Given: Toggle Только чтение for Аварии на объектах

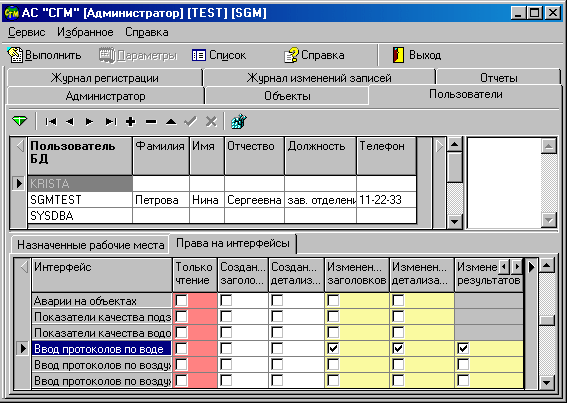Looking at the screenshot, I should coord(182,300).
